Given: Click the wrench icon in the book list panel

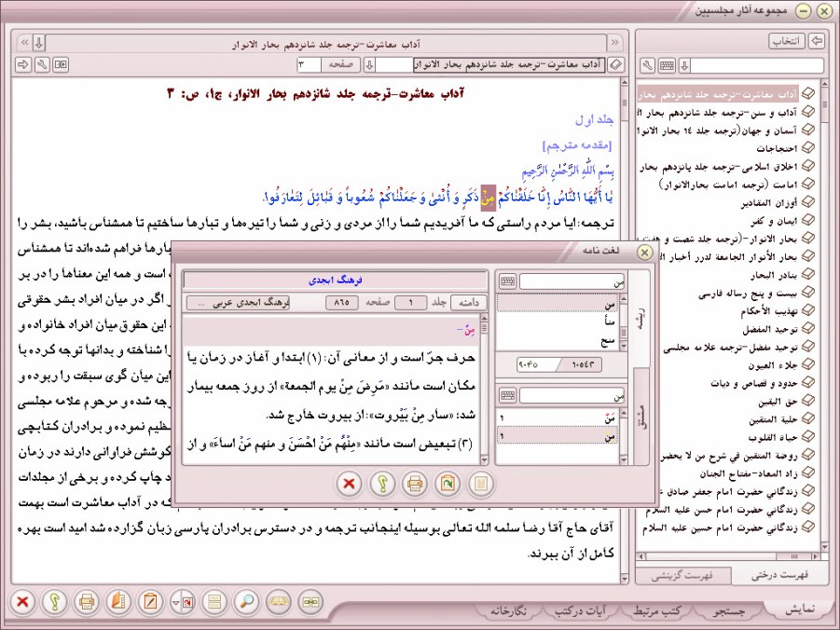Looking at the screenshot, I should click(647, 66).
